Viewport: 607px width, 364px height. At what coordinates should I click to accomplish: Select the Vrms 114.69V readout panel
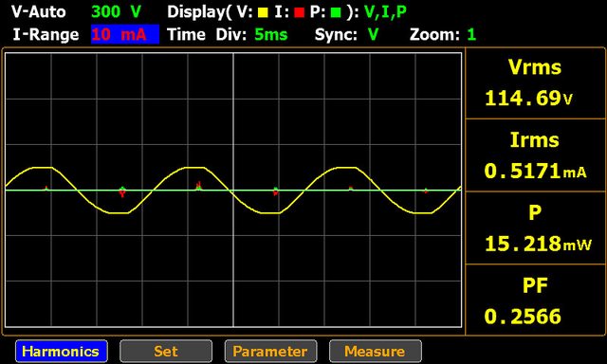535,83
